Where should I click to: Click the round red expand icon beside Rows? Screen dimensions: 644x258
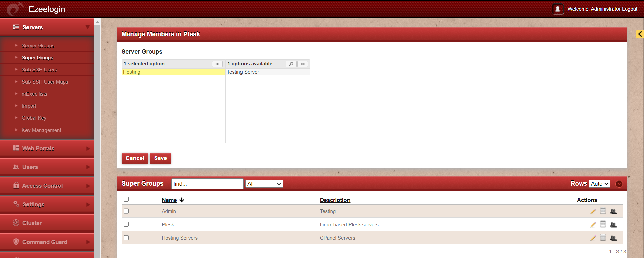619,184
